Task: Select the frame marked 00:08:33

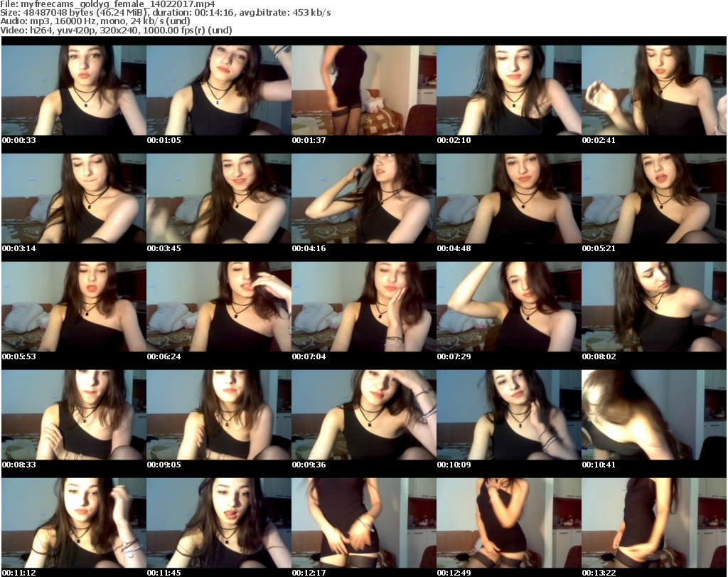Action: coord(74,415)
